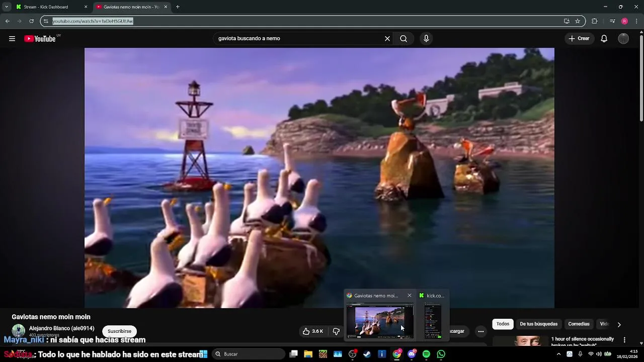Viewport: 644px width, 362px height.
Task: Click the video player to pause
Action: tap(319, 177)
